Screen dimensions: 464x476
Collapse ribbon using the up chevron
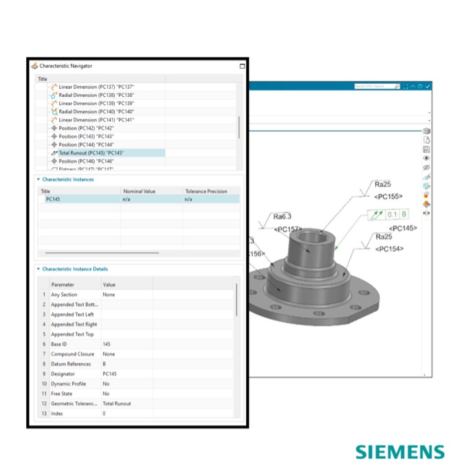pyautogui.click(x=412, y=87)
